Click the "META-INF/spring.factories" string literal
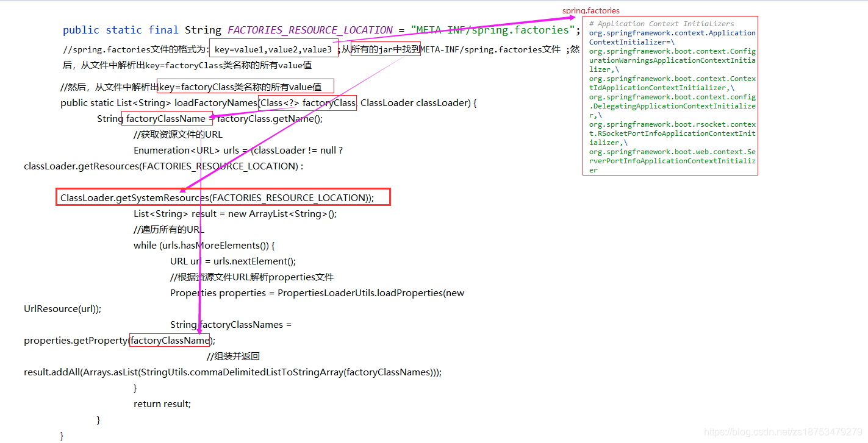Screen dimensions: 868x443 click(492, 30)
